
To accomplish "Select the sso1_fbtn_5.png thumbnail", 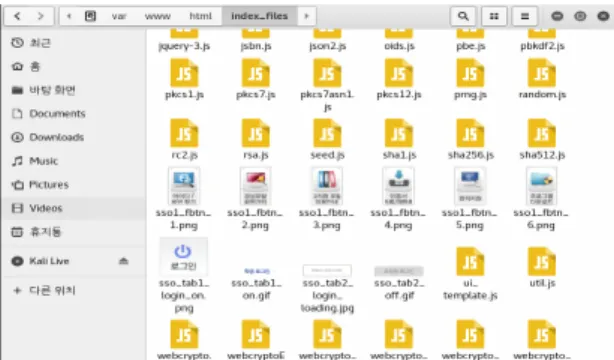I will (x=470, y=186).
